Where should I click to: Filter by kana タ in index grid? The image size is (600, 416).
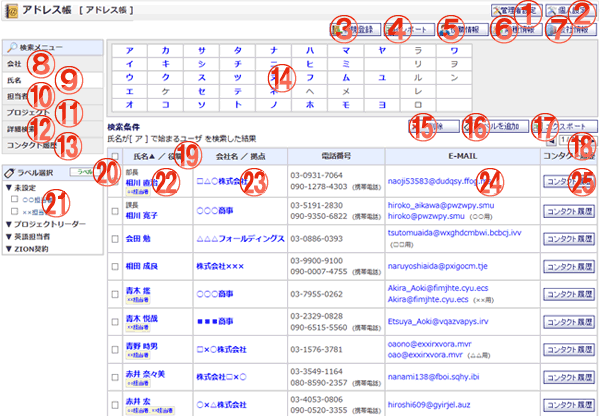(238, 51)
